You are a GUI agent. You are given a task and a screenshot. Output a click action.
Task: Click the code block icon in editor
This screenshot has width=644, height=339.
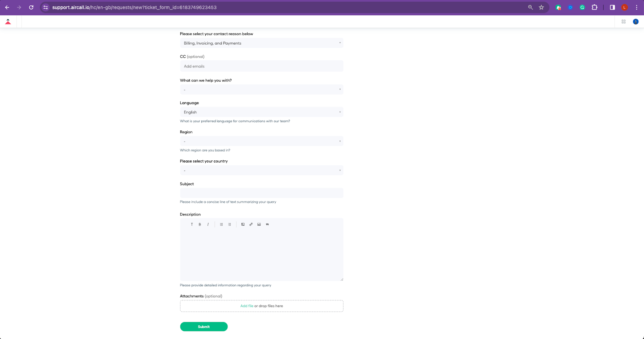point(243,224)
